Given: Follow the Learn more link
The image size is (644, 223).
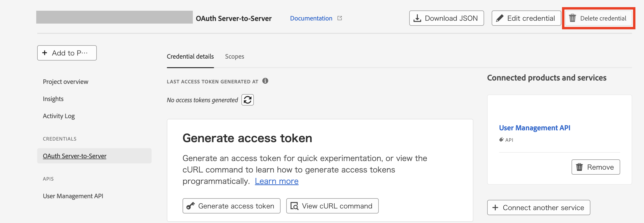Looking at the screenshot, I should [276, 181].
